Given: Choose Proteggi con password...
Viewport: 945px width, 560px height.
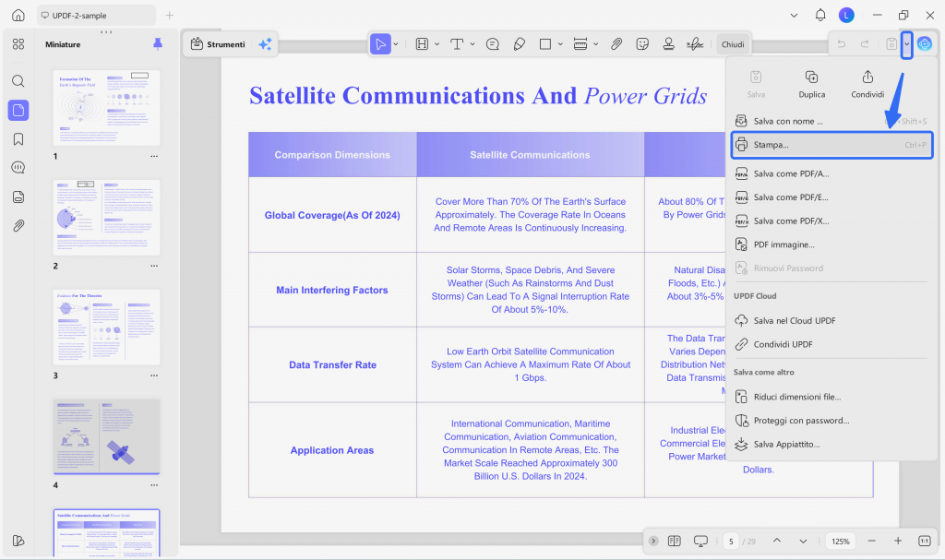Looking at the screenshot, I should [x=831, y=421].
